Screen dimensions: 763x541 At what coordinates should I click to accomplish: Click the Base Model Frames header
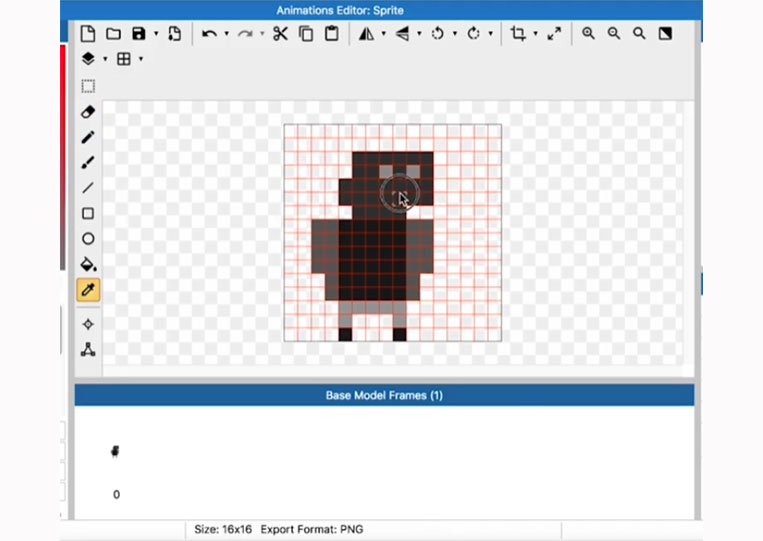tap(384, 395)
